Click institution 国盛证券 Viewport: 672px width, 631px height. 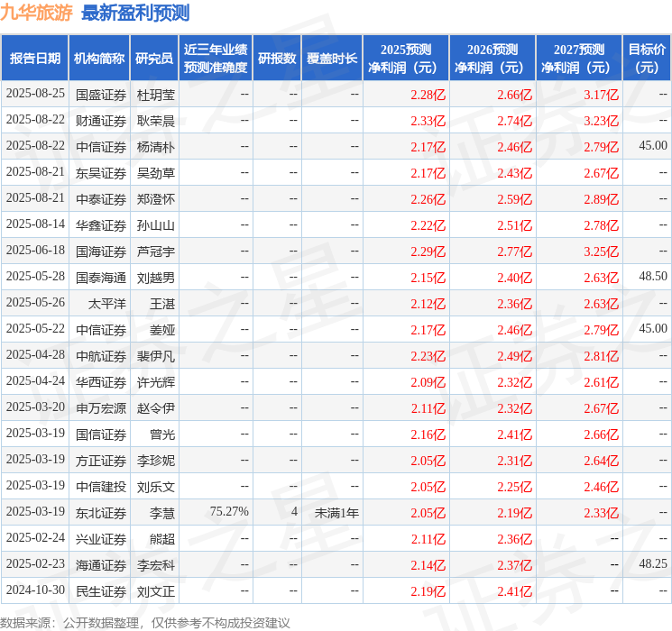(101, 95)
